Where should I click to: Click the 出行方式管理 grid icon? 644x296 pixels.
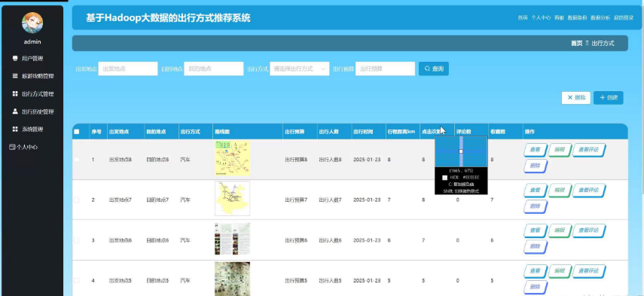coord(15,93)
